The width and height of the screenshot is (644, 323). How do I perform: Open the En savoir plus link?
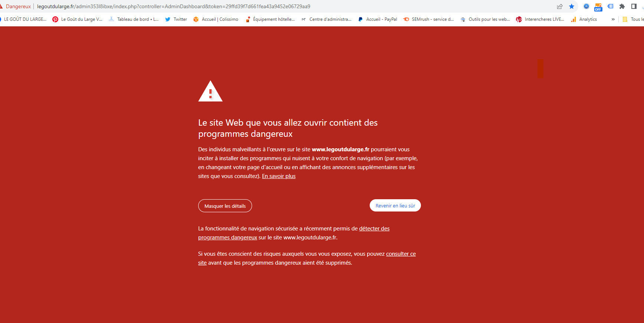(279, 176)
